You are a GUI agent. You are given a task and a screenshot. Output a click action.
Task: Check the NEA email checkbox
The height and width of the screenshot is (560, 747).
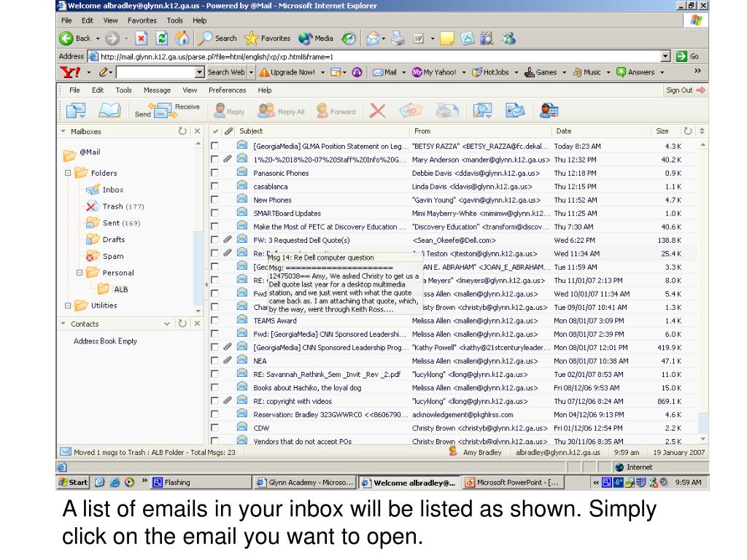click(x=215, y=360)
